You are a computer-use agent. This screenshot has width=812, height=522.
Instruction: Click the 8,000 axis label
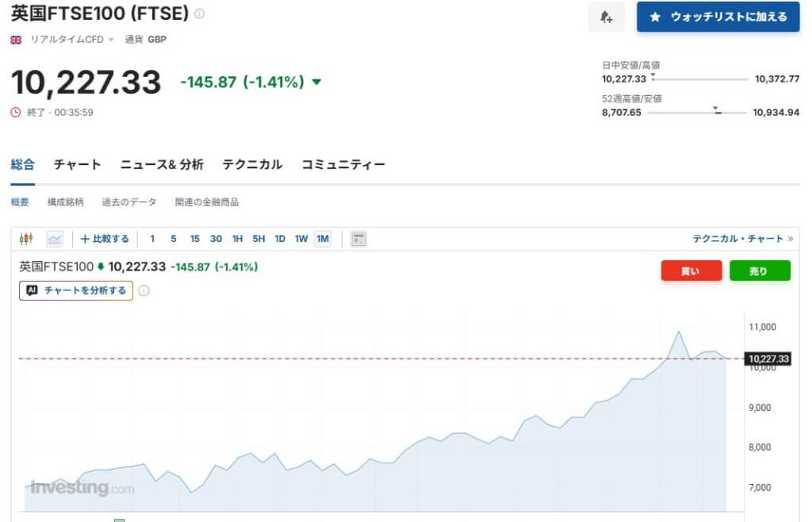tap(760, 447)
